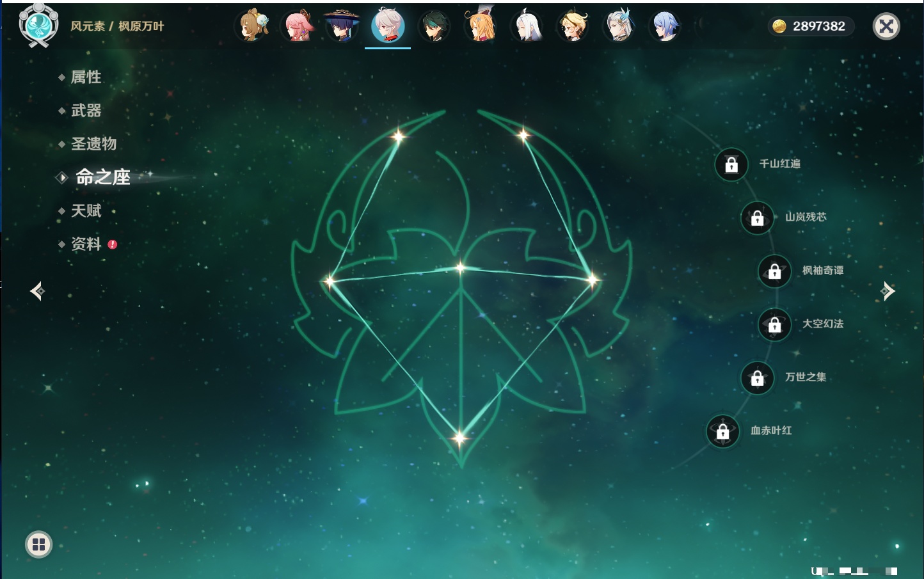Open the 圣遗物 artifacts tab
Screen dimensions: 924x579
tap(93, 144)
